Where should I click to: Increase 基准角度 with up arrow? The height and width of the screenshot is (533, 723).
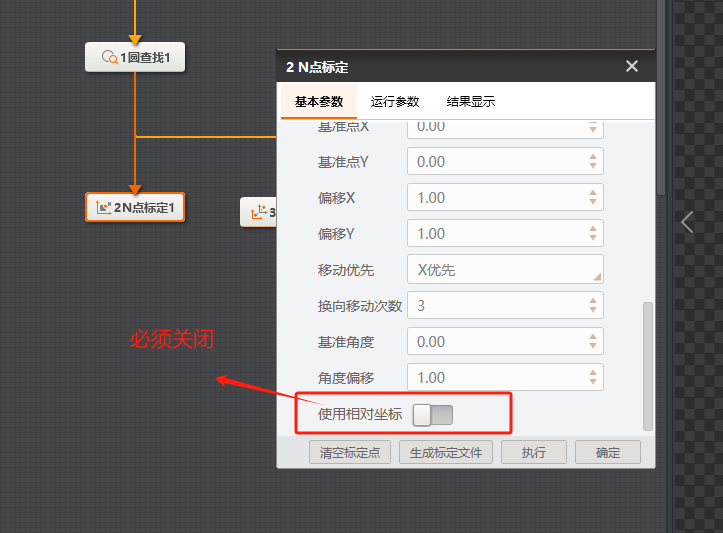click(593, 337)
